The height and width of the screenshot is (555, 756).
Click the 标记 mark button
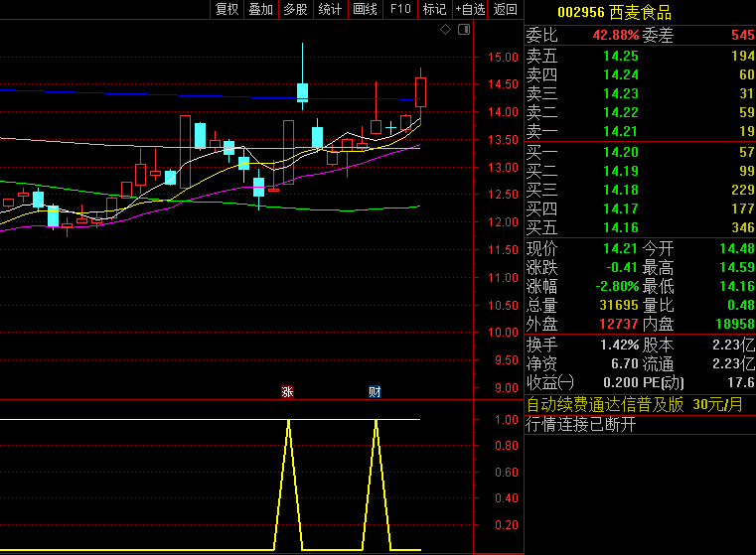pos(434,9)
